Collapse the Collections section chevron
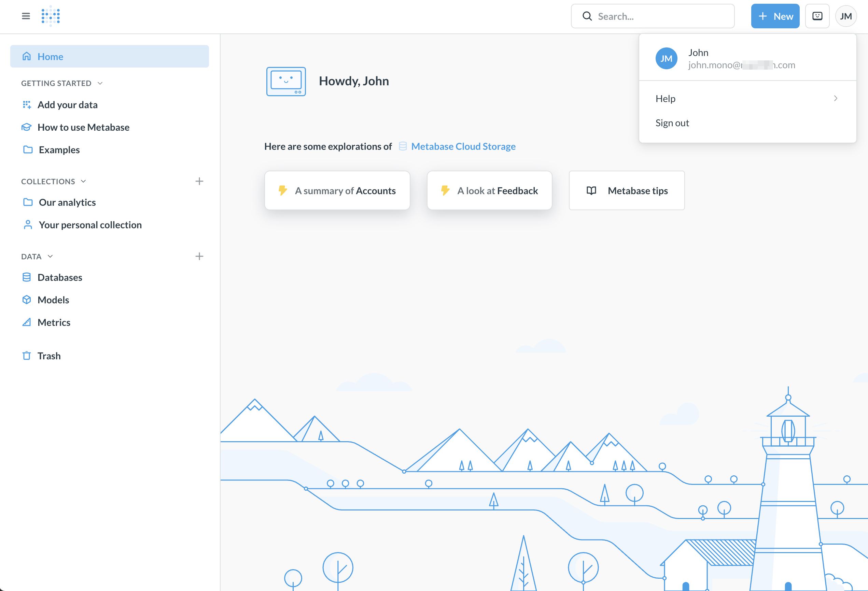This screenshot has height=591, width=868. point(84,182)
